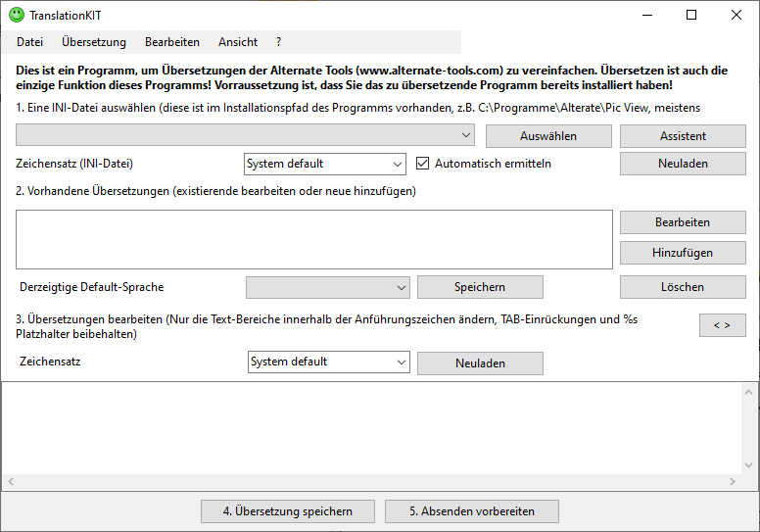Open the lower Zeichensatz System default dropdown
760x532 pixels.
click(329, 363)
